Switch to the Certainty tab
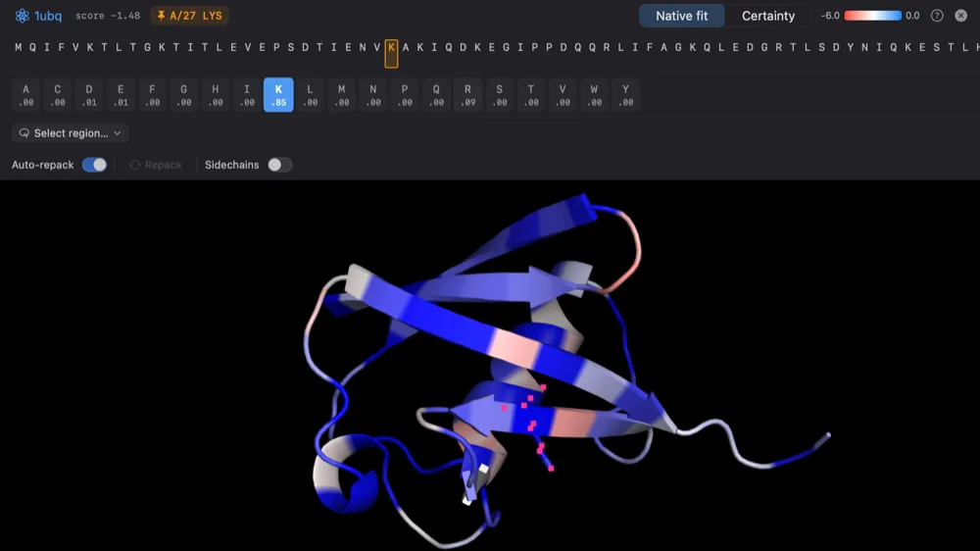Viewport: 980px width, 551px height. point(768,16)
